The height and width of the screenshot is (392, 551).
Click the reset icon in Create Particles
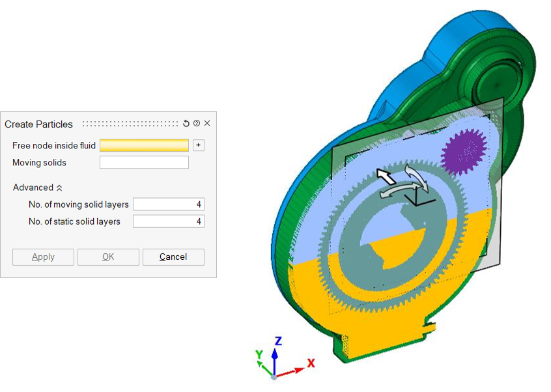coord(186,124)
